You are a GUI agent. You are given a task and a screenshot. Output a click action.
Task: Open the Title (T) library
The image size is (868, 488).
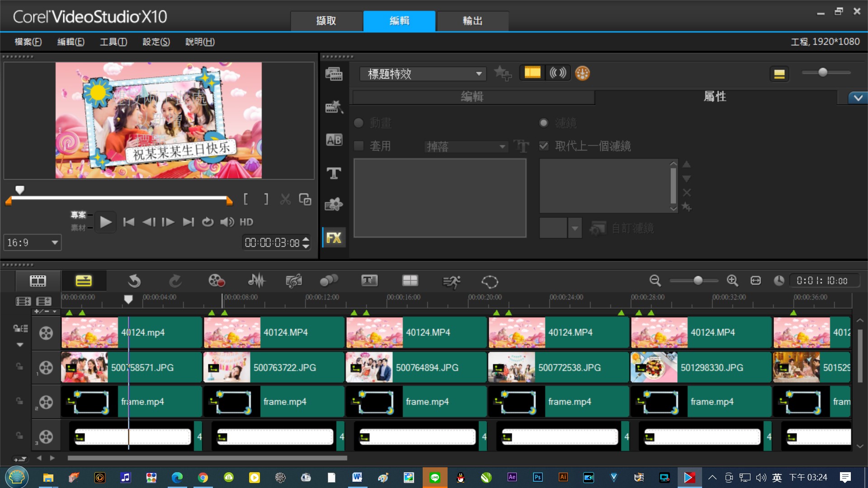pyautogui.click(x=334, y=173)
